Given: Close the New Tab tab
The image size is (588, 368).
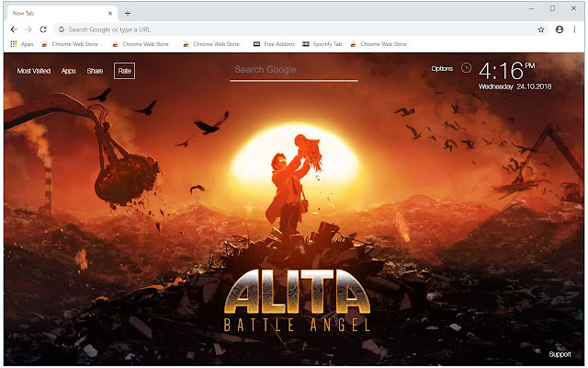Looking at the screenshot, I should pos(110,13).
